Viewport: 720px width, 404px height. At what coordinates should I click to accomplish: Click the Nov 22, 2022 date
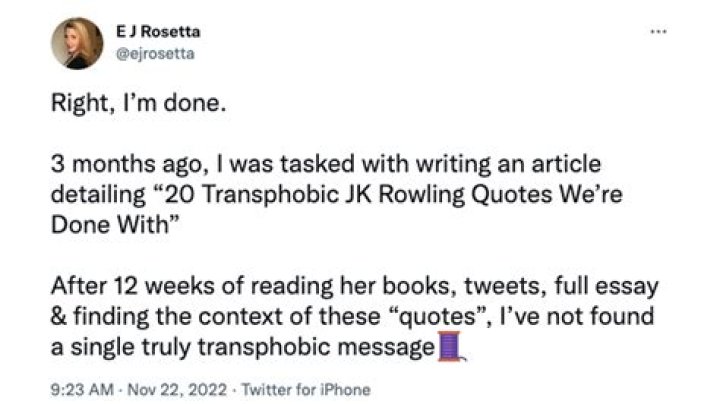click(153, 389)
